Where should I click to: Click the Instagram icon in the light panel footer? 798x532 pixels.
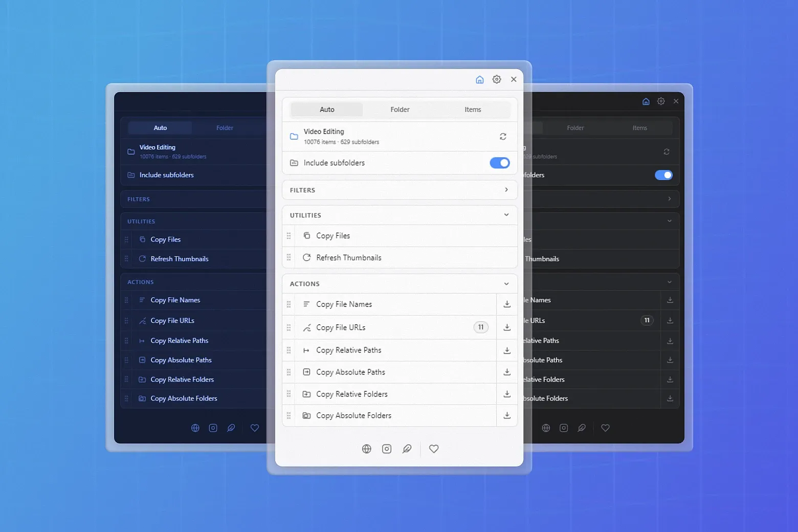point(387,449)
